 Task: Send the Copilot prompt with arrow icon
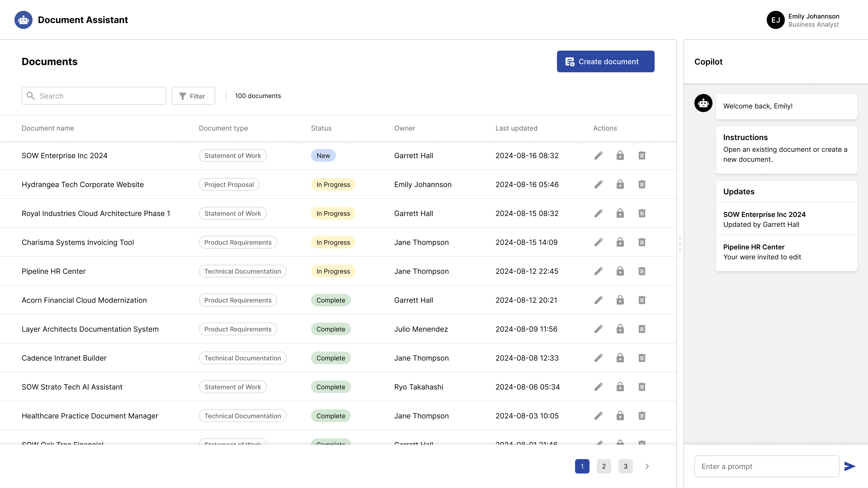coord(850,467)
